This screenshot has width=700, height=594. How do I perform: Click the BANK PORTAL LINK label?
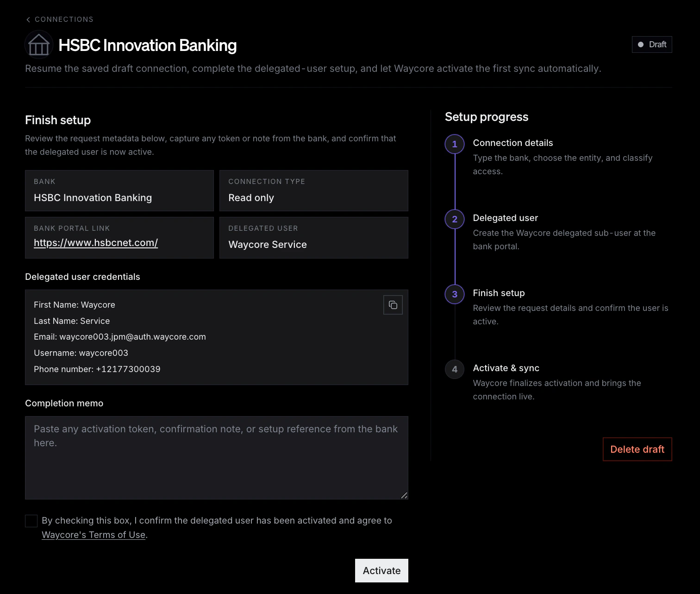72,228
